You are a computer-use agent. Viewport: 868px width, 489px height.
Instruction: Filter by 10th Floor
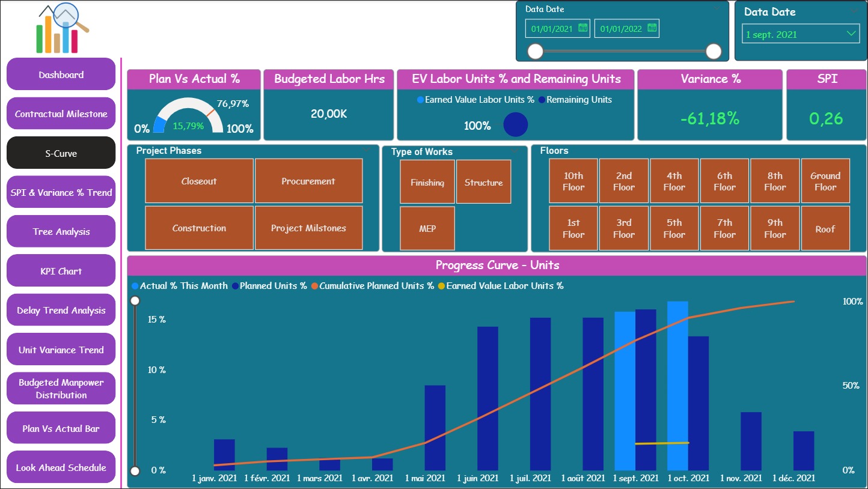point(573,181)
